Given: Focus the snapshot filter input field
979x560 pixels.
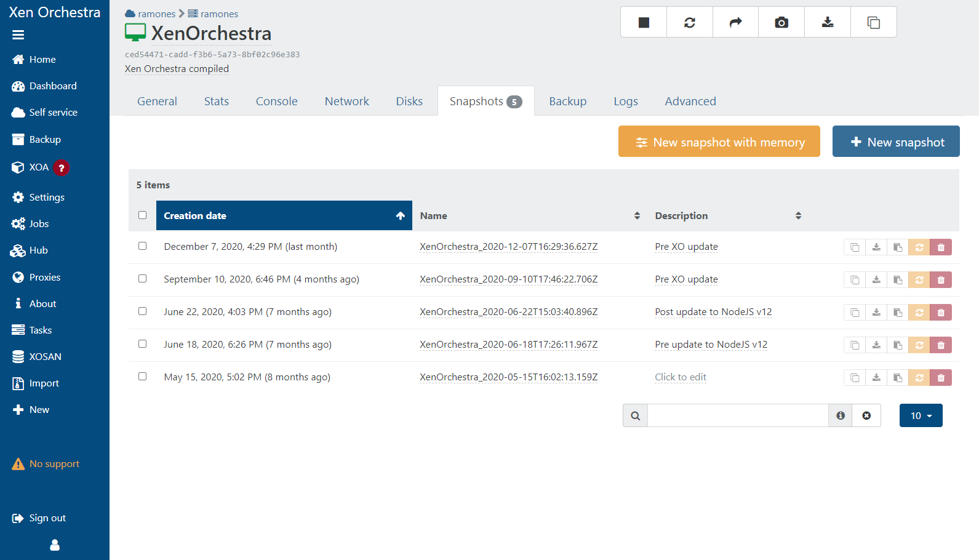Looking at the screenshot, I should point(738,416).
